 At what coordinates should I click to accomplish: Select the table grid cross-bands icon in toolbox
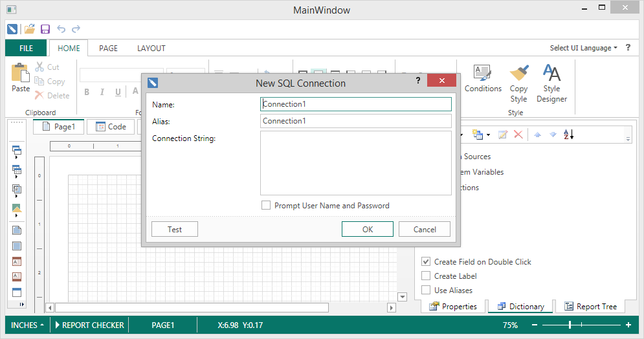(16, 169)
